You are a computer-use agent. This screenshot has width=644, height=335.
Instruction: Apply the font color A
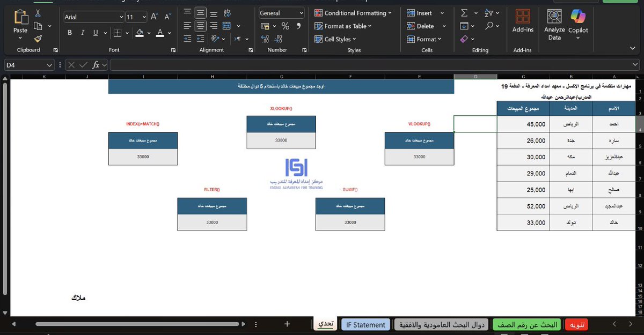tap(159, 33)
